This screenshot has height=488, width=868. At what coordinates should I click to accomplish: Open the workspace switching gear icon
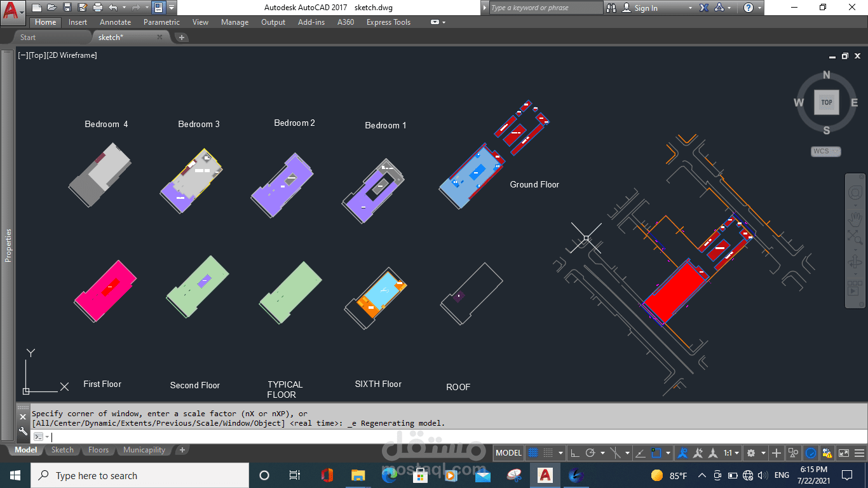751,453
